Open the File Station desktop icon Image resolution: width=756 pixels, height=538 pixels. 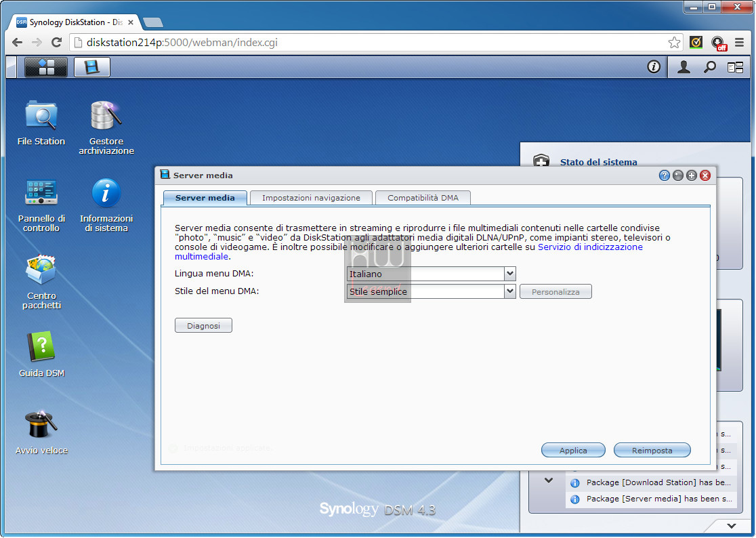41,123
